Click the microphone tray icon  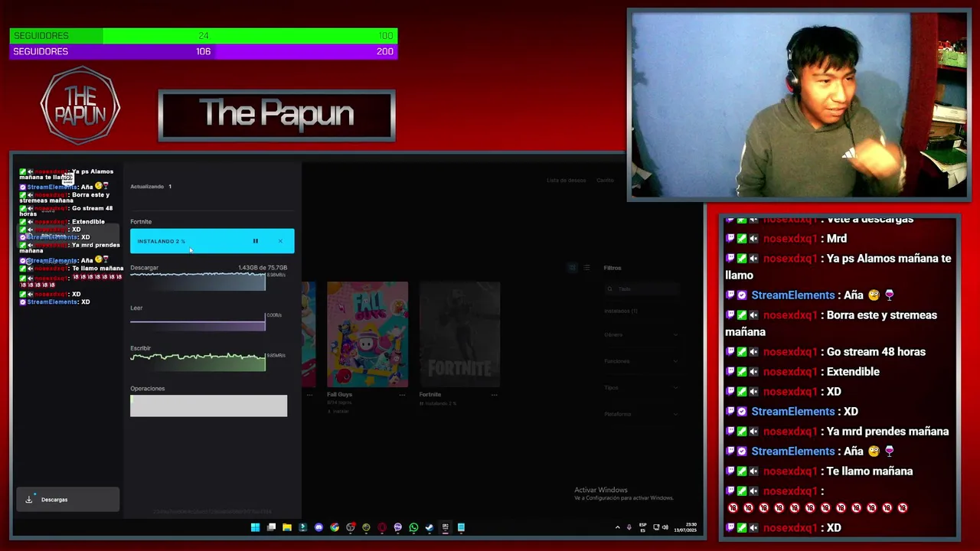pos(629,527)
